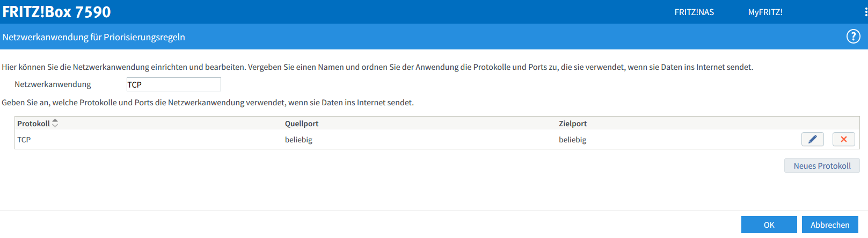Open the three-dot menu in the header

click(865, 12)
